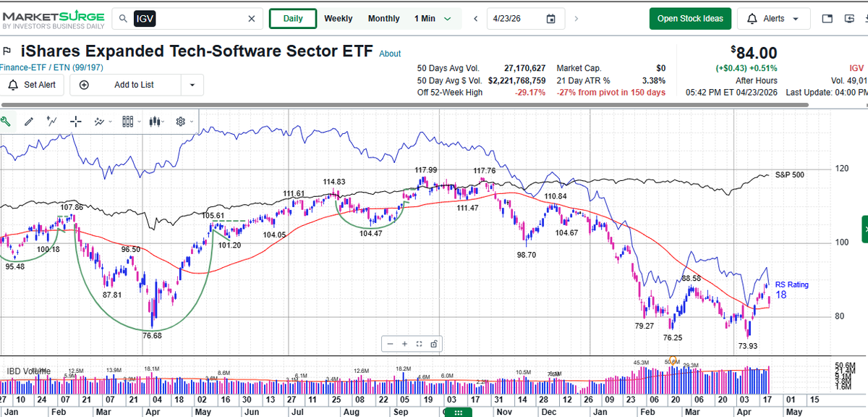Click the -27% from pivot in 150 days text
This screenshot has width=868, height=417.
click(x=611, y=93)
